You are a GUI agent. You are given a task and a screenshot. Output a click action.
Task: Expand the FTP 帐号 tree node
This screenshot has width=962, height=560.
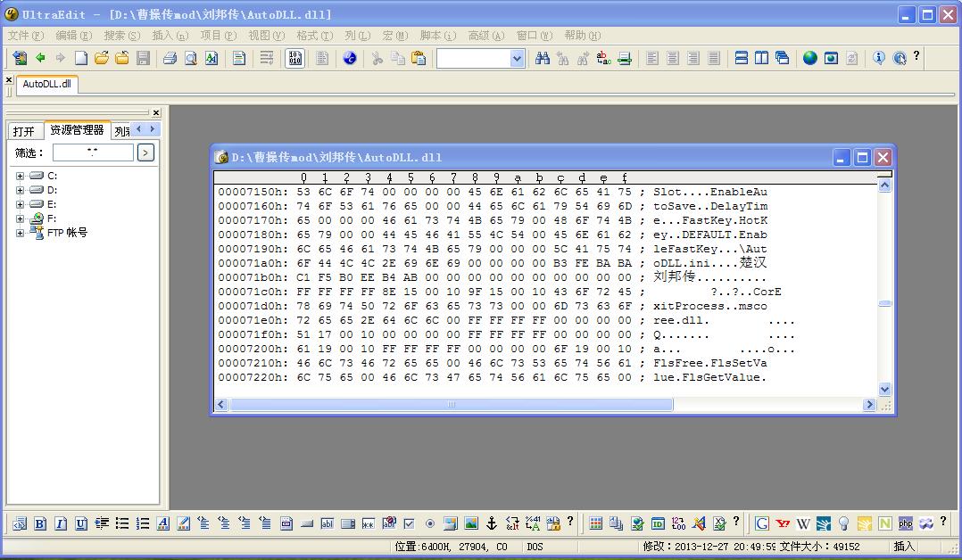point(20,233)
